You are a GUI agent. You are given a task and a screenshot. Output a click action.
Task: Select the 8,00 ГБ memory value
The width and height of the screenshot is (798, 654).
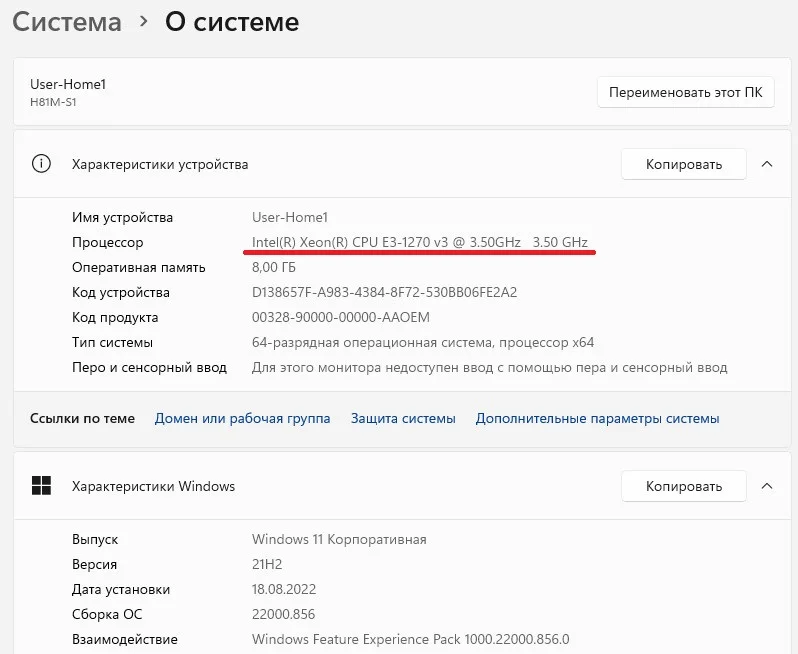274,267
